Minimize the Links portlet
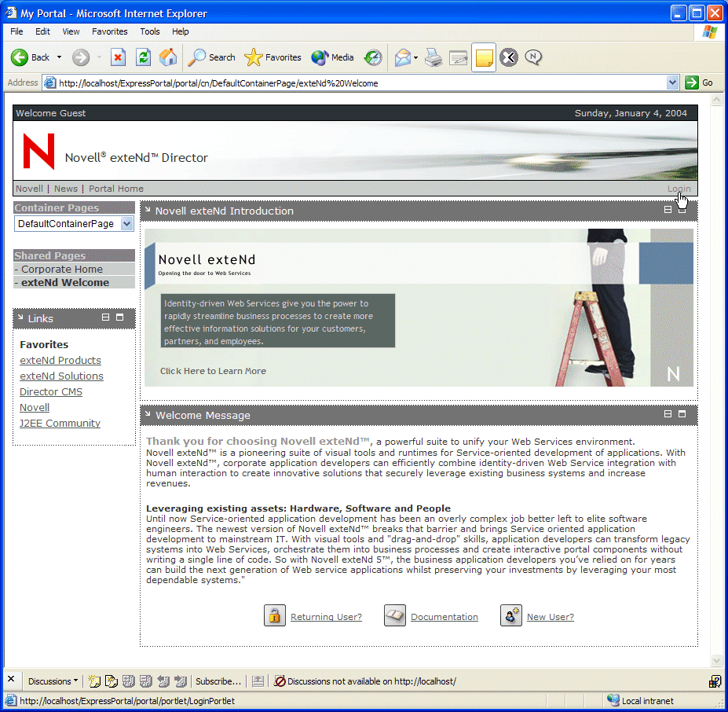 pyautogui.click(x=105, y=317)
